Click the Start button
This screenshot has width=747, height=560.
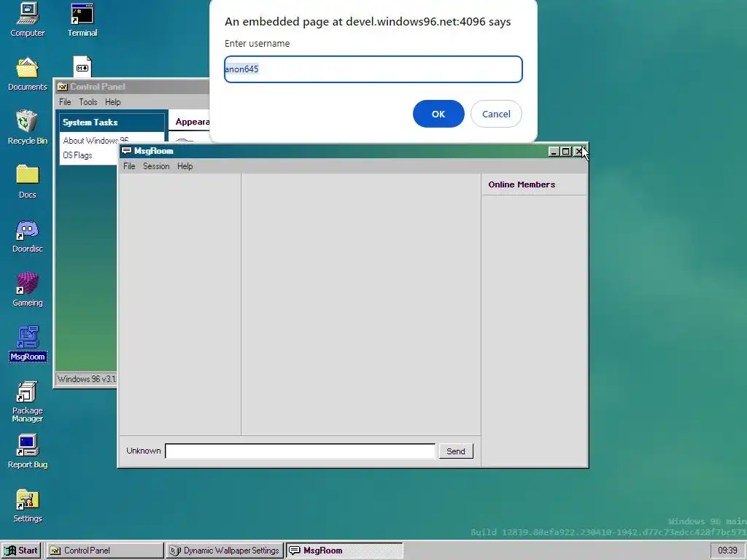21,551
